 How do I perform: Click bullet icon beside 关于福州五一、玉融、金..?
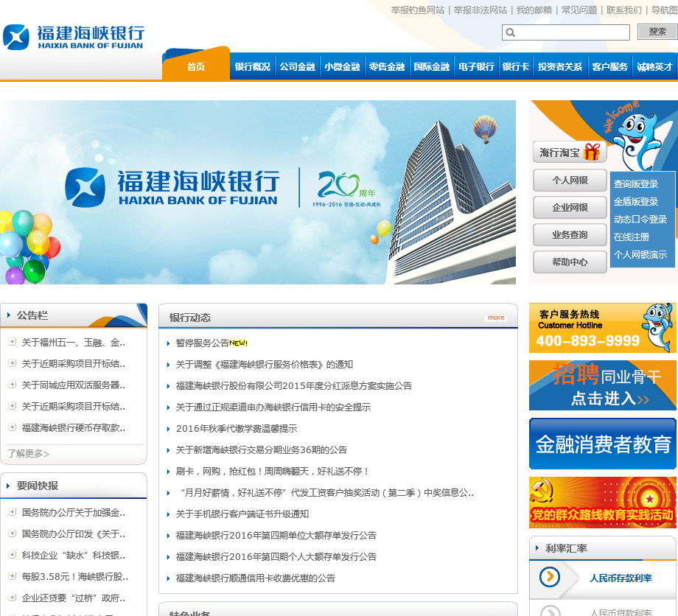coord(13,342)
